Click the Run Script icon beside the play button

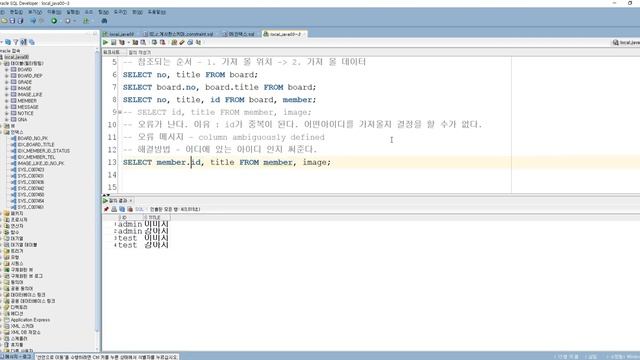114,42
